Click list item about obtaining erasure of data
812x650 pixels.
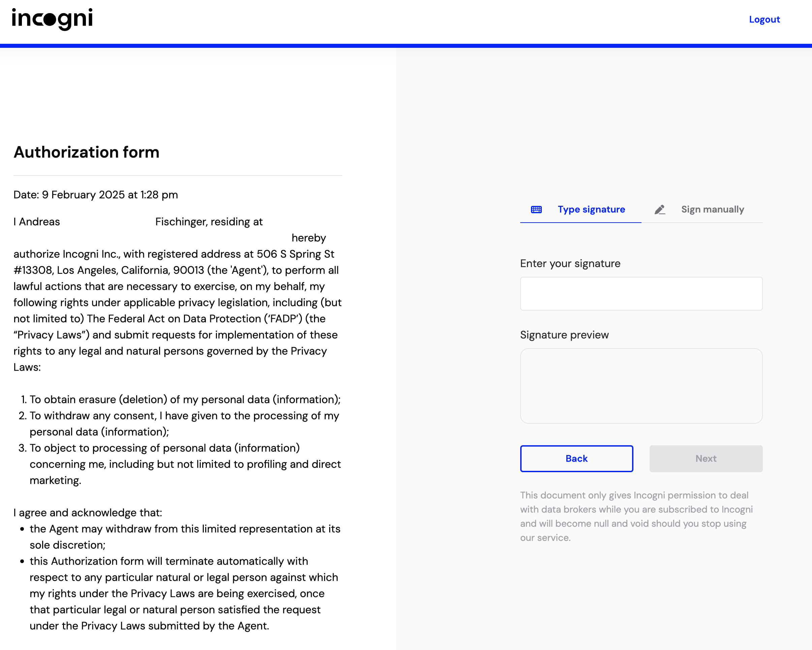pyautogui.click(x=185, y=399)
